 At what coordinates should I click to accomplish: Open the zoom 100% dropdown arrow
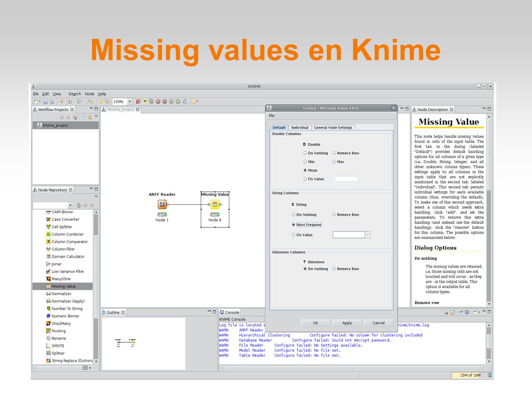[x=130, y=102]
